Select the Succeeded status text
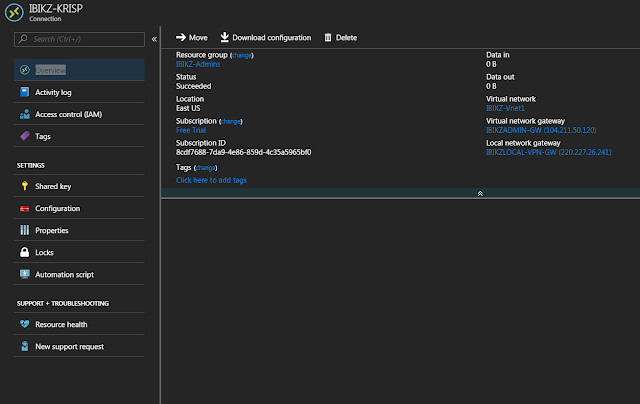640x404 pixels. pos(193,86)
